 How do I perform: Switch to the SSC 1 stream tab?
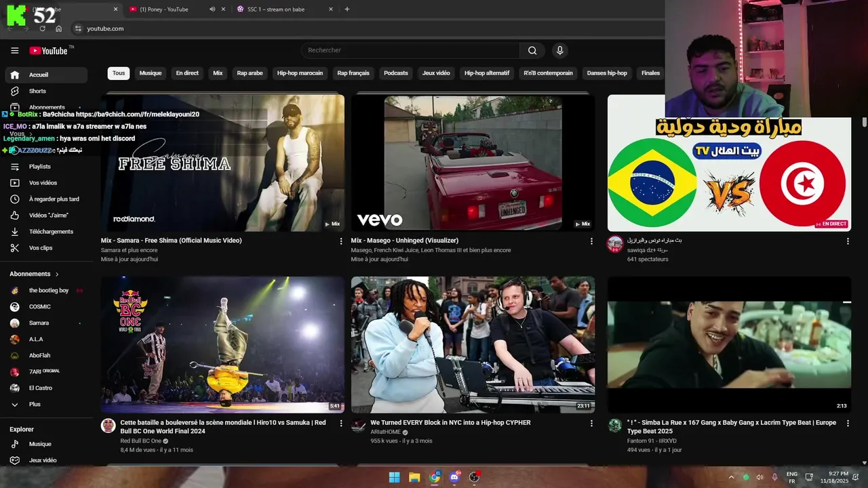click(x=276, y=9)
